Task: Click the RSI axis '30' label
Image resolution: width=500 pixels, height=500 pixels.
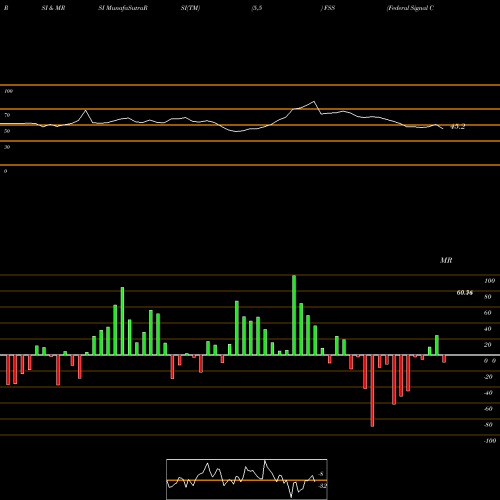Action: click(x=7, y=147)
